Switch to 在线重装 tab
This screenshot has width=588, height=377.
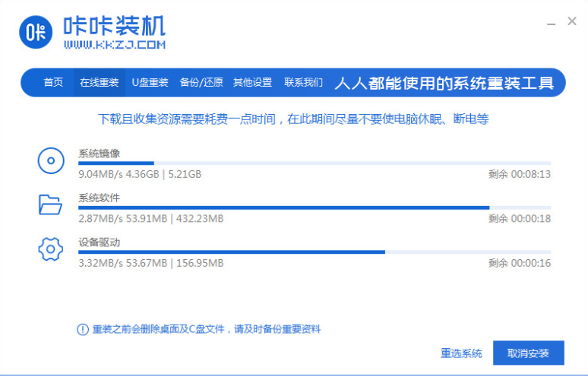click(99, 82)
